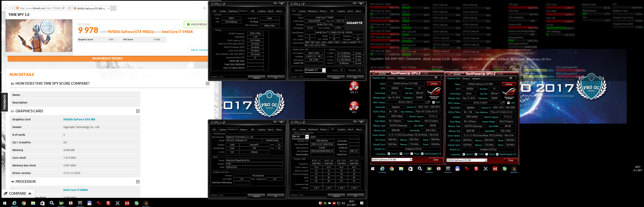Screen dimensions: 644x207
Task: Collapse the 'How does this Time Spy score compare' section
Action: 208,84
